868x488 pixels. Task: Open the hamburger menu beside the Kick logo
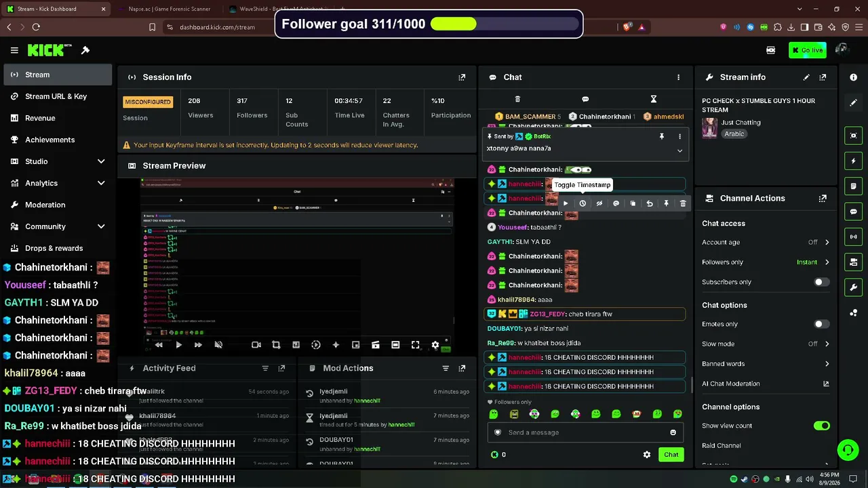(14, 50)
